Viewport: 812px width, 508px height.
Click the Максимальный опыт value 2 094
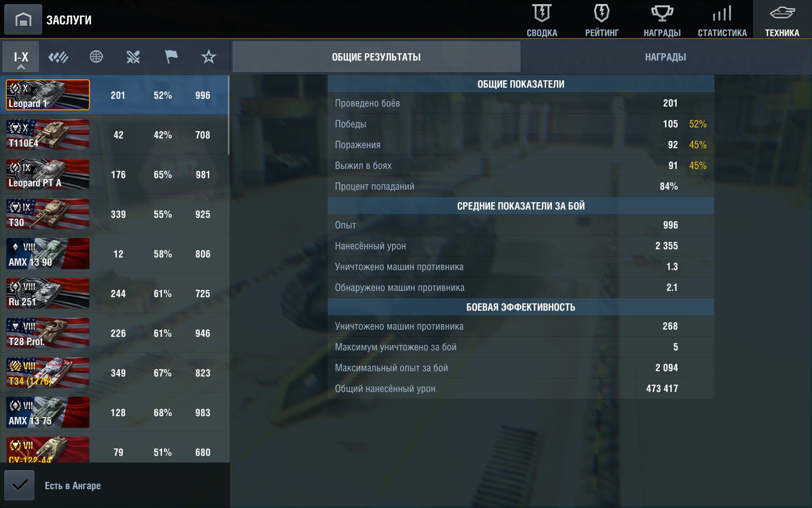pos(667,368)
